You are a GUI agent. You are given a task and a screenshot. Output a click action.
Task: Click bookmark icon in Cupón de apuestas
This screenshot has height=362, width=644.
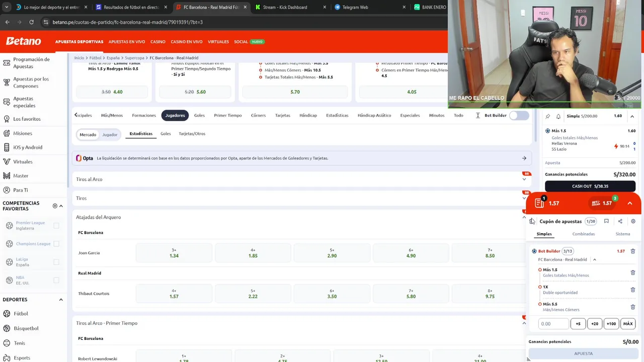pos(606,221)
